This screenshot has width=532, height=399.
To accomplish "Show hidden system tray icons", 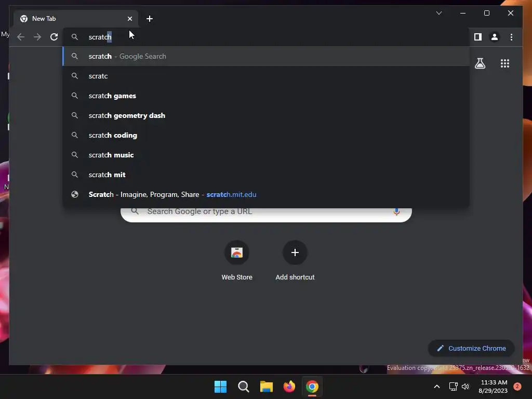I will (x=436, y=387).
